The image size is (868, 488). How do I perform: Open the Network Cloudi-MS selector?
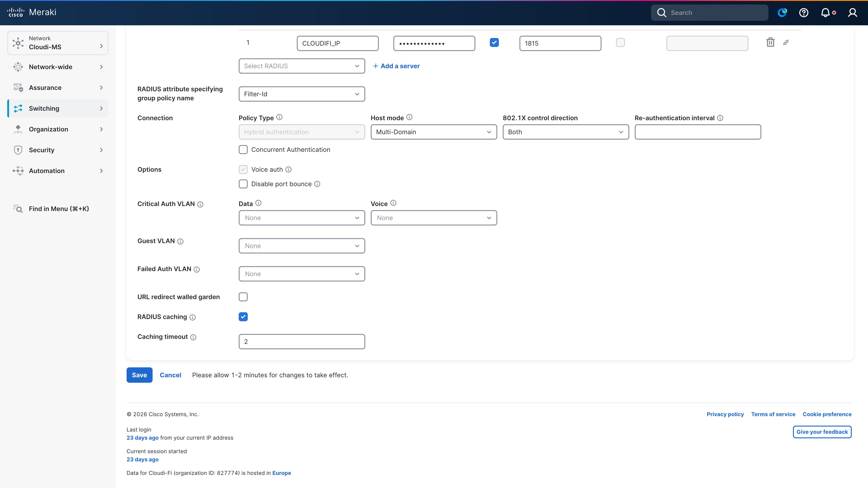[x=58, y=43]
